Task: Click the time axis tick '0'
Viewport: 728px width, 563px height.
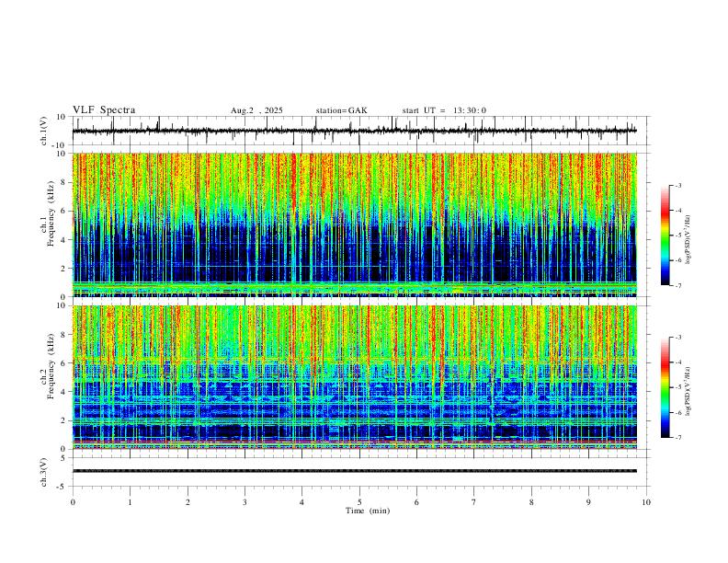Action: click(73, 502)
